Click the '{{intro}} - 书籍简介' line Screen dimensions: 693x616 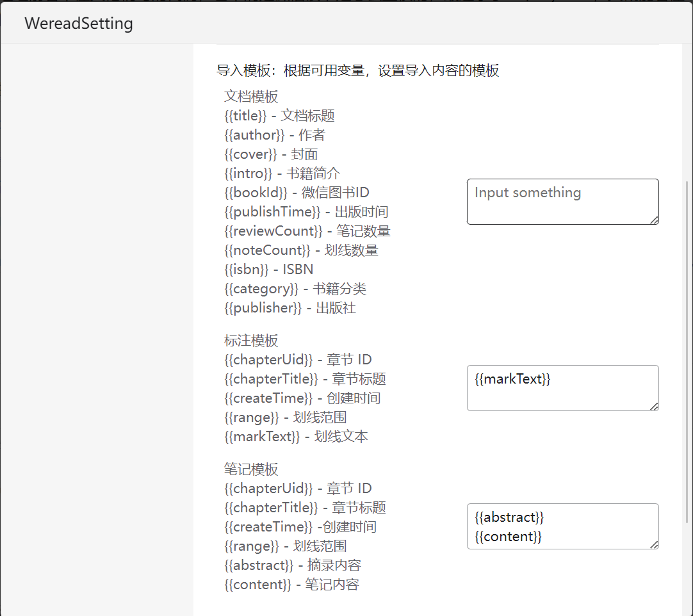282,174
